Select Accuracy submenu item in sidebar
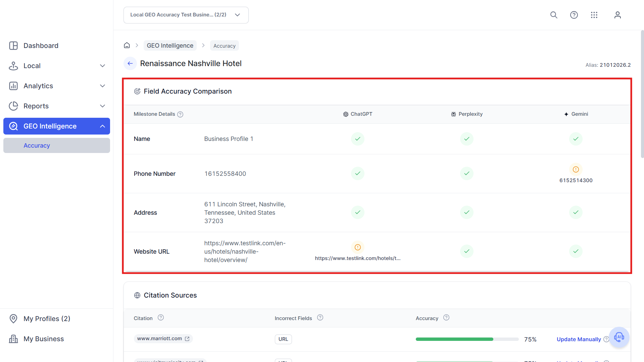 click(57, 146)
